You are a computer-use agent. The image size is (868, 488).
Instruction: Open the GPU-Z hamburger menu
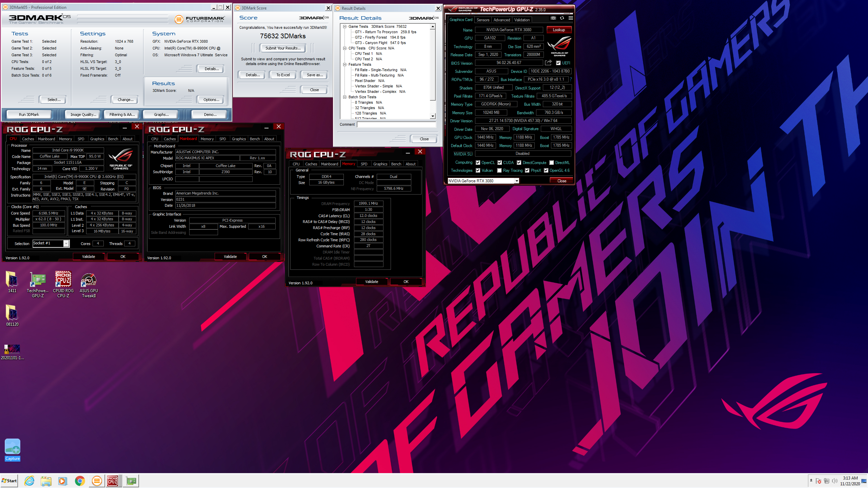coord(571,18)
